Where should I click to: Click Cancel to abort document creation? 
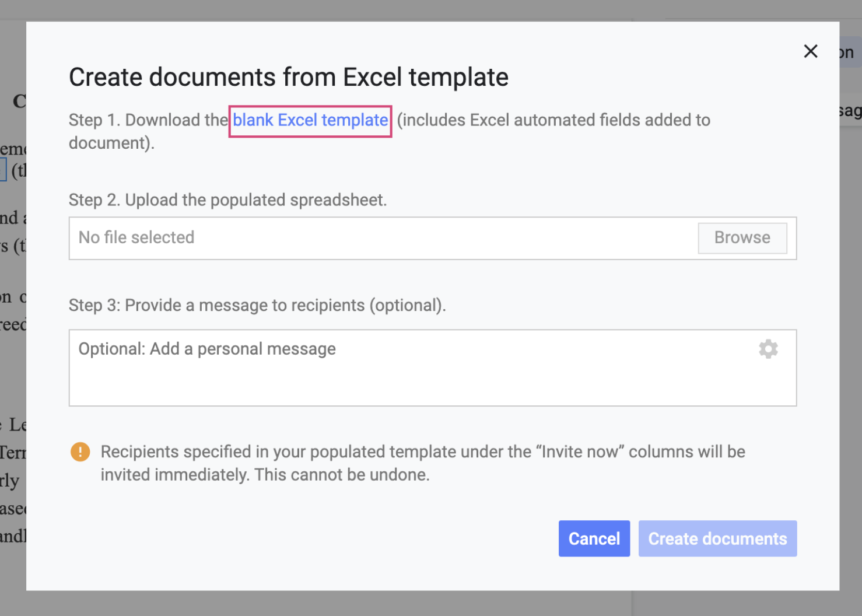594,538
